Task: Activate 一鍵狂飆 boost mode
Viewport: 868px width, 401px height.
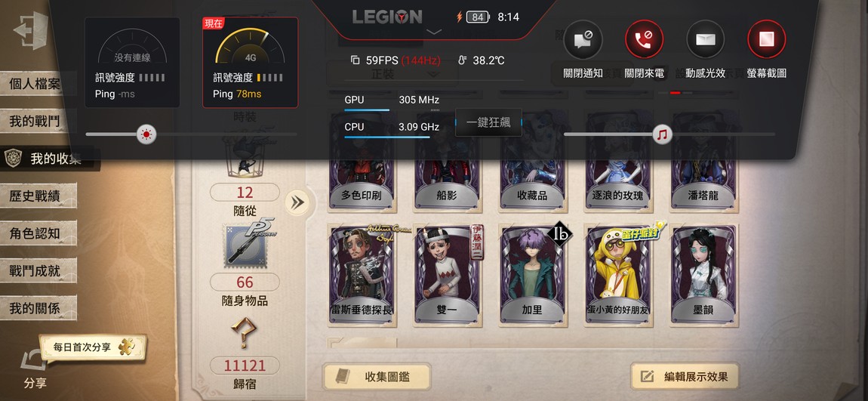Action: click(x=488, y=122)
